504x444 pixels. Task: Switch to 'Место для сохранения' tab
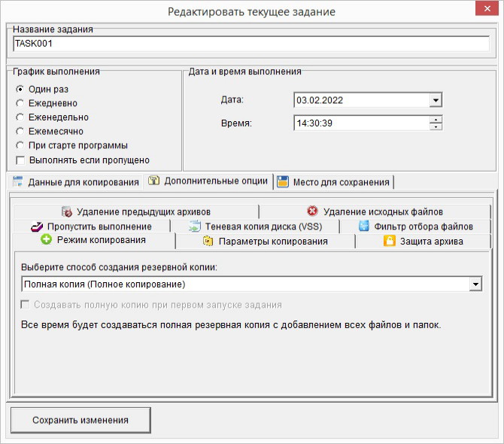point(333,182)
